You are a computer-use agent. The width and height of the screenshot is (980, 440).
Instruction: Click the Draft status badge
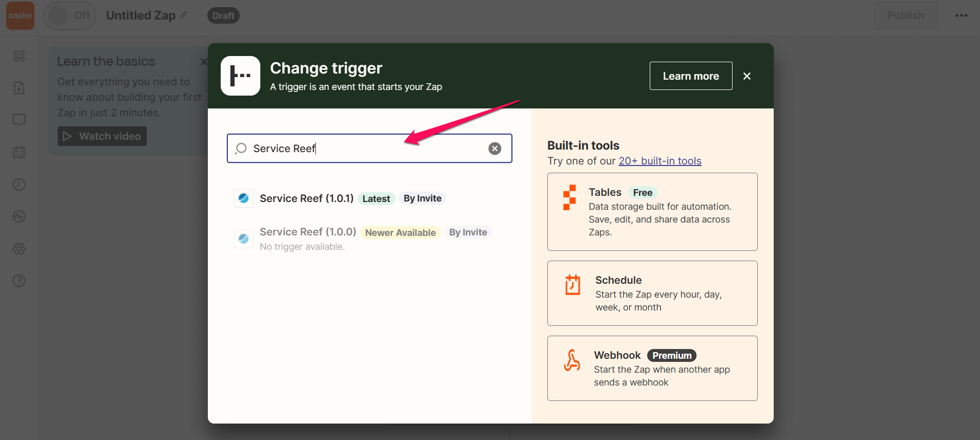[x=223, y=15]
